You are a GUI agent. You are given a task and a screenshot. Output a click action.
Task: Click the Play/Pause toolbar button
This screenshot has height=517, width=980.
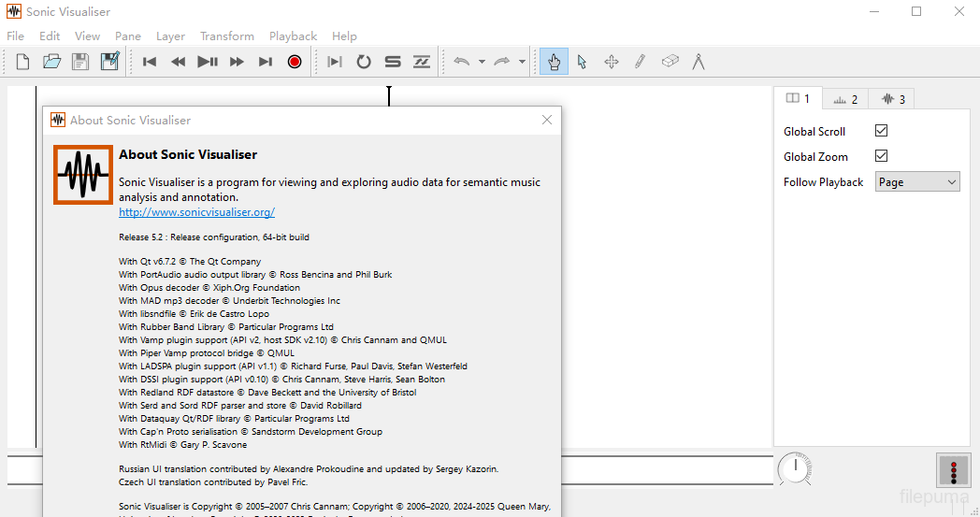click(x=208, y=62)
